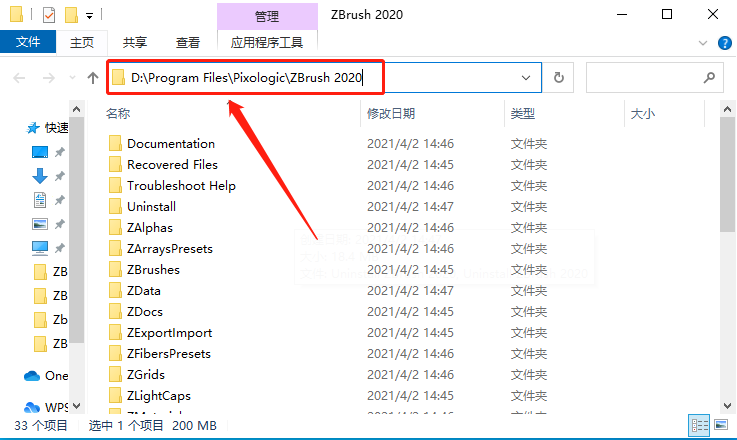Select the Troubleshoot Help folder

coord(181,186)
